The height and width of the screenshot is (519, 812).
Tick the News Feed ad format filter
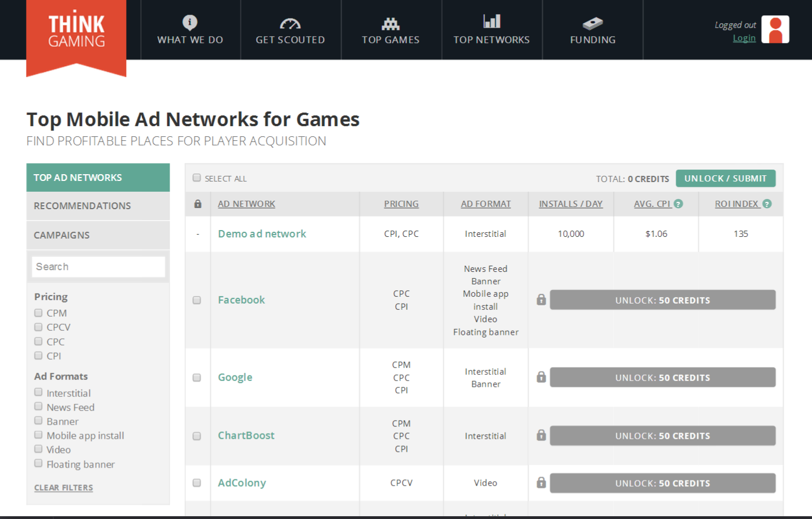pyautogui.click(x=38, y=406)
